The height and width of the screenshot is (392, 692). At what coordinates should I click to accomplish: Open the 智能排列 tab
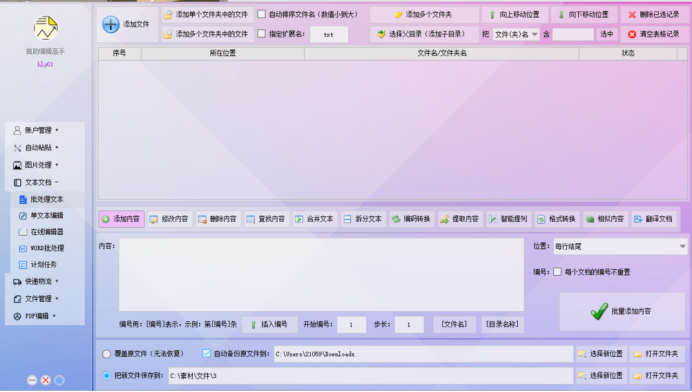click(x=509, y=219)
